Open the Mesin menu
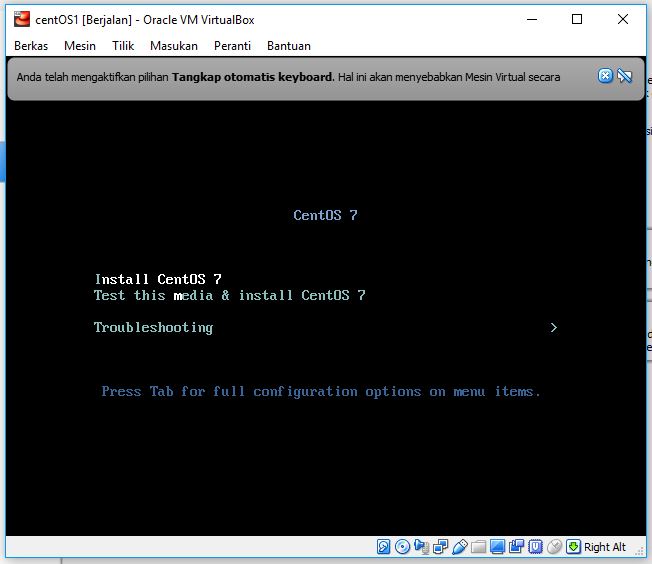This screenshot has width=652, height=564. 80,46
